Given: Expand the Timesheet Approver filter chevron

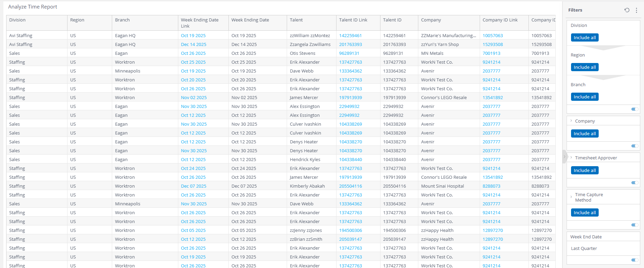Looking at the screenshot, I should click(571, 158).
